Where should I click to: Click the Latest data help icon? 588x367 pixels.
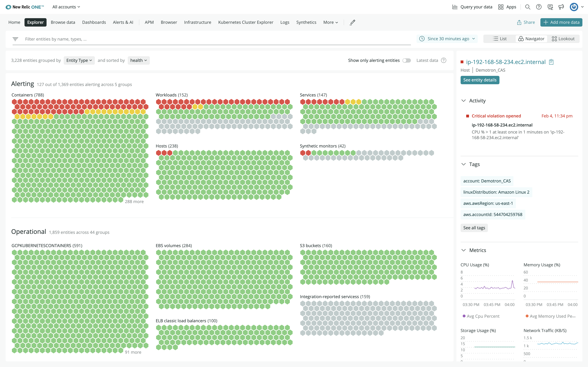(x=444, y=60)
